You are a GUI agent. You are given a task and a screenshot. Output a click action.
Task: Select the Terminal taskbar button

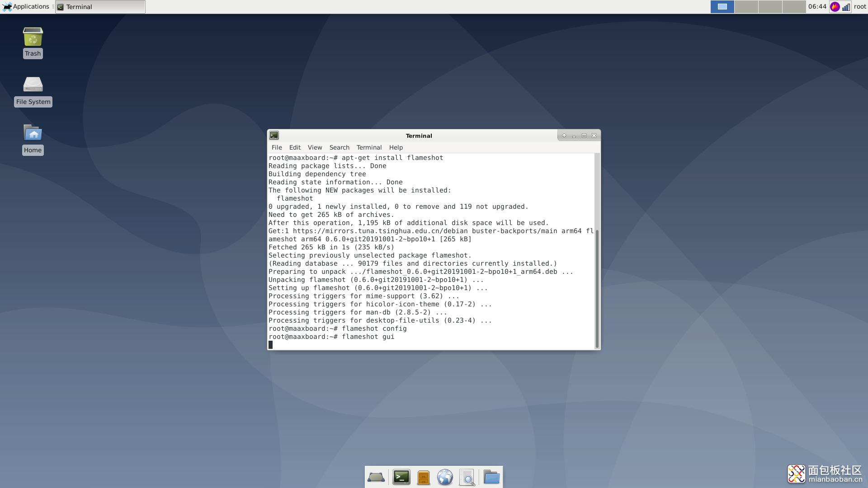[x=100, y=7]
